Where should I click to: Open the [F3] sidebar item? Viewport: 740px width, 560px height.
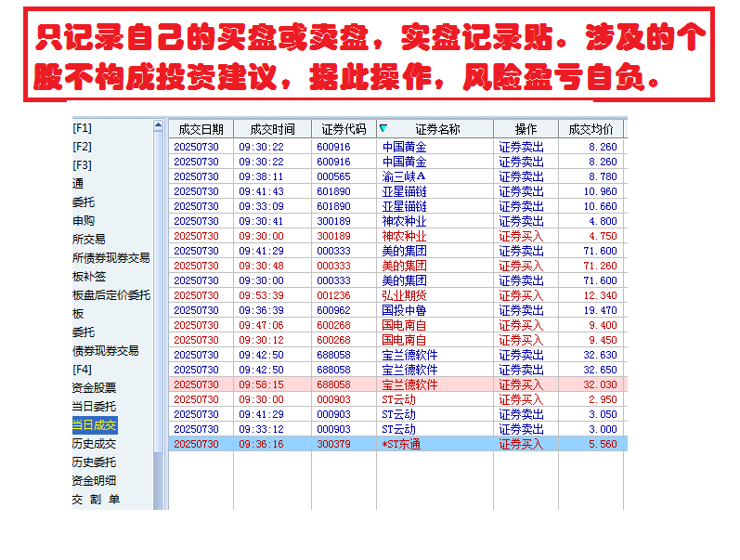click(x=82, y=164)
